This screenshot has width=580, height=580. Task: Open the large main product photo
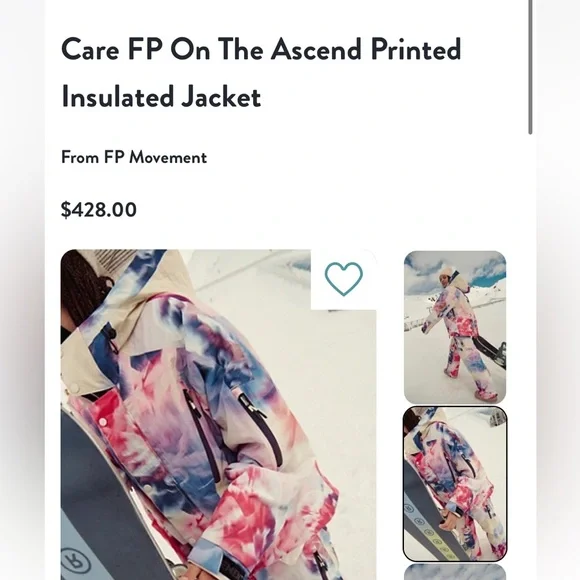tap(218, 415)
